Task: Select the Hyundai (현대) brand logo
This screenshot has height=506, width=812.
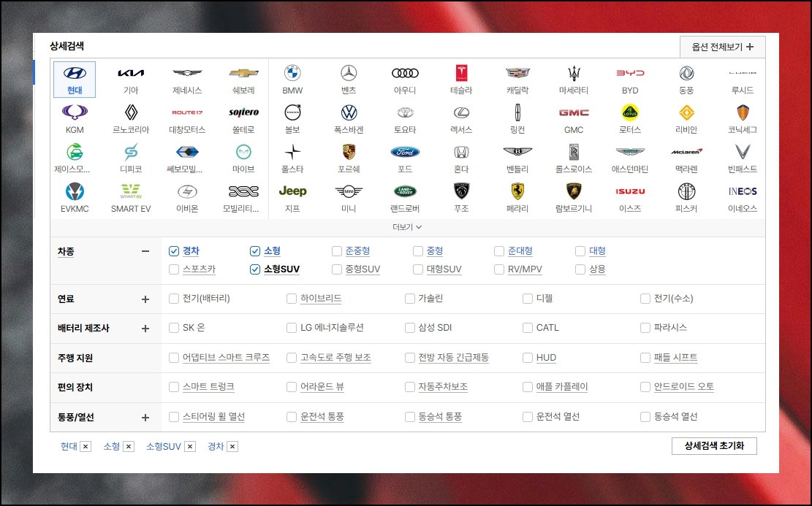Action: [75, 74]
